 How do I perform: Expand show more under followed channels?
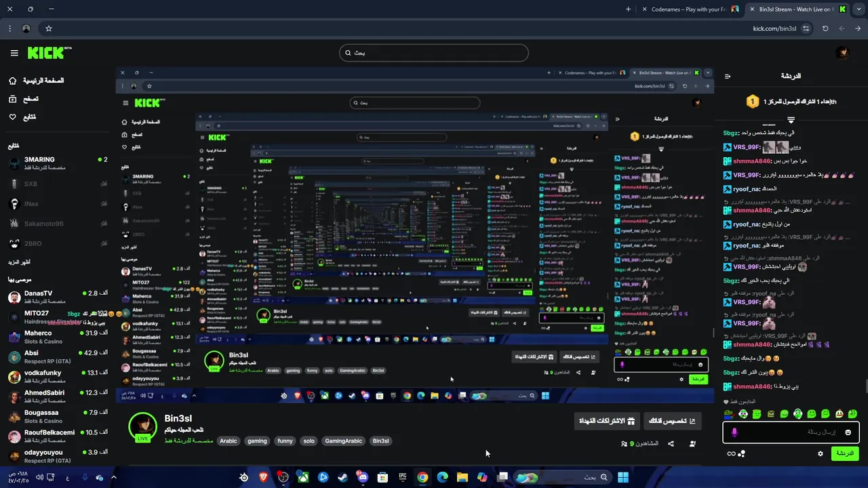[x=19, y=262]
